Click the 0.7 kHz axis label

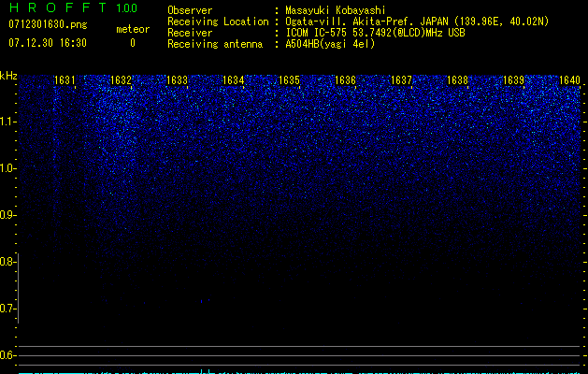point(7,309)
